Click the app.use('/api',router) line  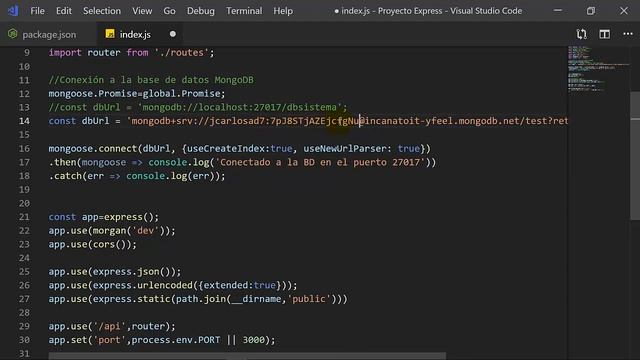(x=112, y=326)
